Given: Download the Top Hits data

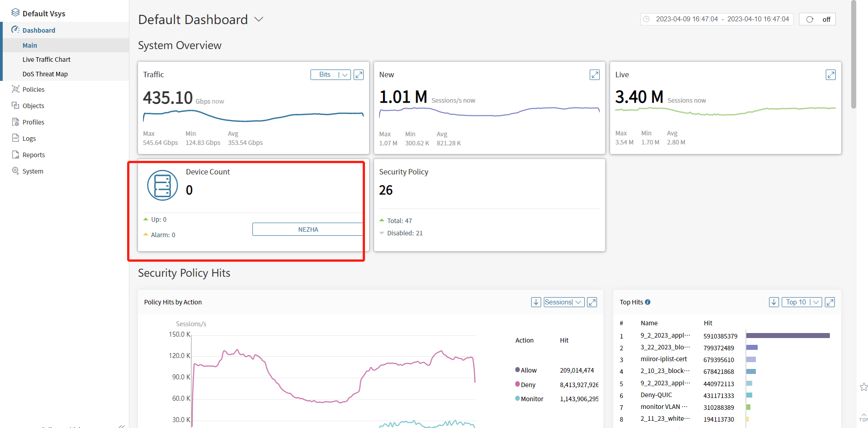Looking at the screenshot, I should pyautogui.click(x=774, y=302).
